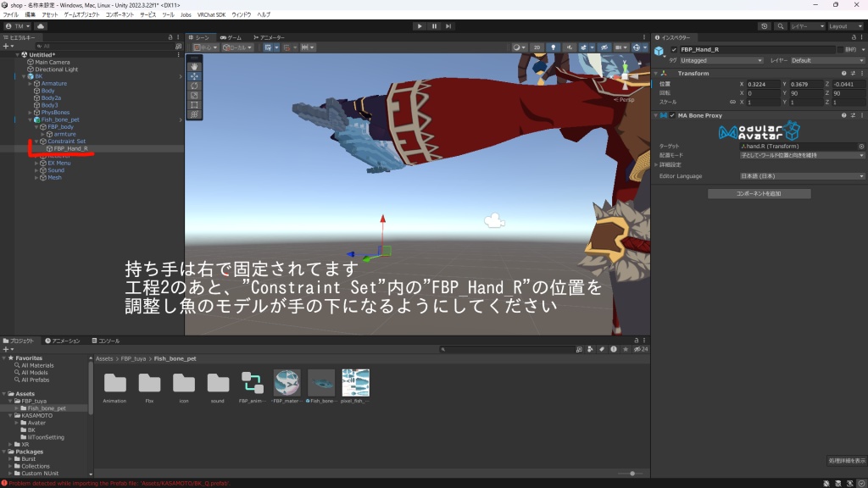
Task: Click the scale constraint link icon in Transform
Action: (x=732, y=102)
